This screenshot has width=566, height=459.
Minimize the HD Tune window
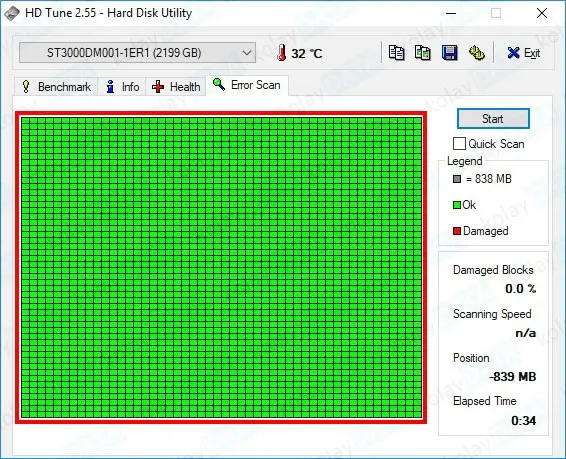pyautogui.click(x=451, y=13)
